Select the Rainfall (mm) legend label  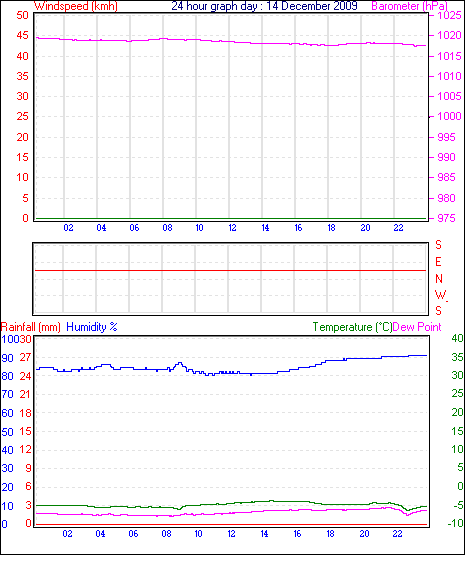31,327
